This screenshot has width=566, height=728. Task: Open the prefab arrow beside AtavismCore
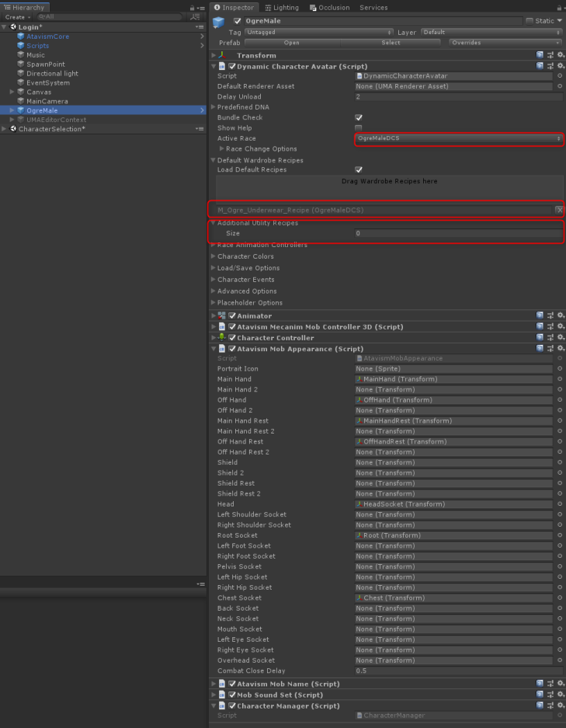point(202,37)
